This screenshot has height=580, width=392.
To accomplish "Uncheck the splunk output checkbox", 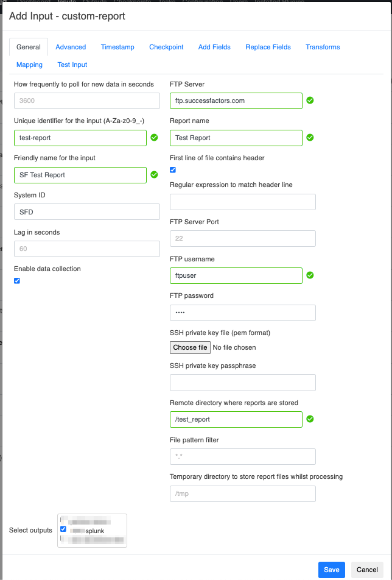I will coord(63,529).
